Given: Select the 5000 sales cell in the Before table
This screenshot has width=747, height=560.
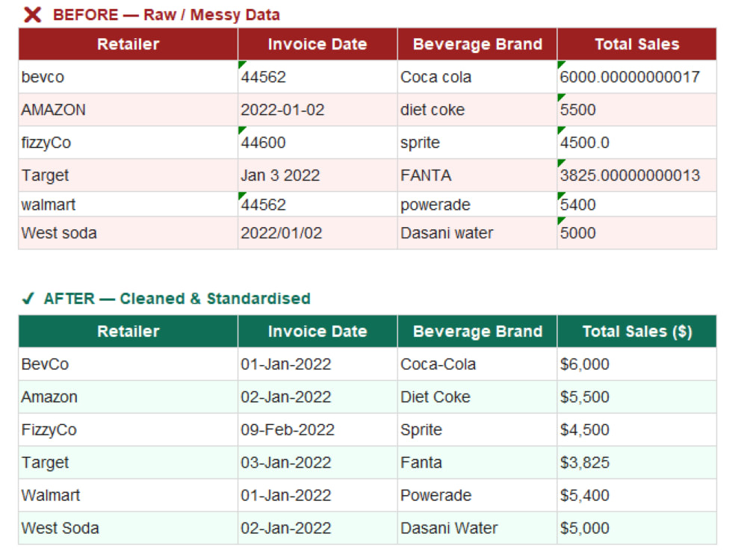Looking at the screenshot, I should point(637,233).
